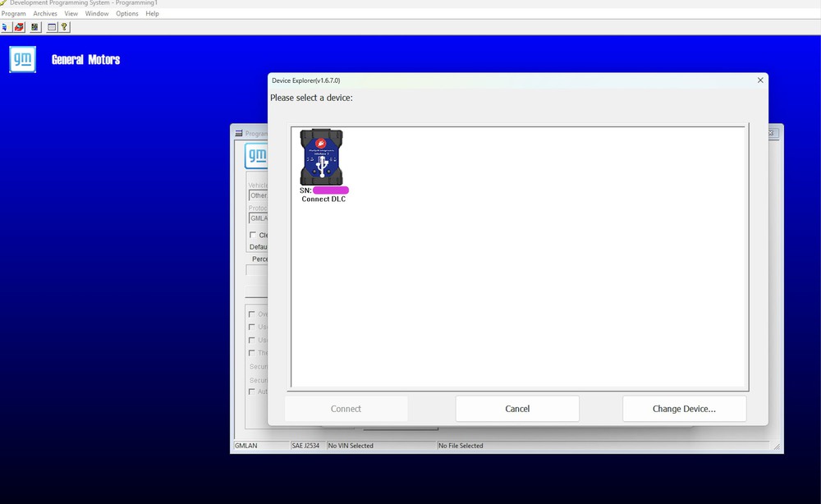Click the Connect button
This screenshot has height=504, width=821.
pos(346,409)
